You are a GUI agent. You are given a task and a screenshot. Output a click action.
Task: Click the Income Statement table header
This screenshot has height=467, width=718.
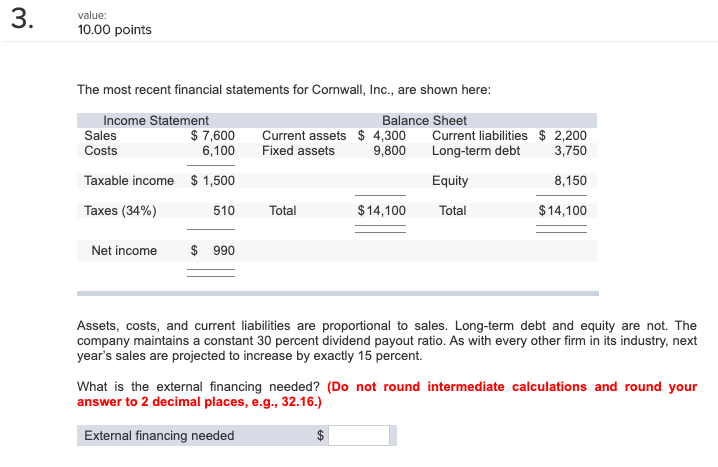tap(156, 120)
